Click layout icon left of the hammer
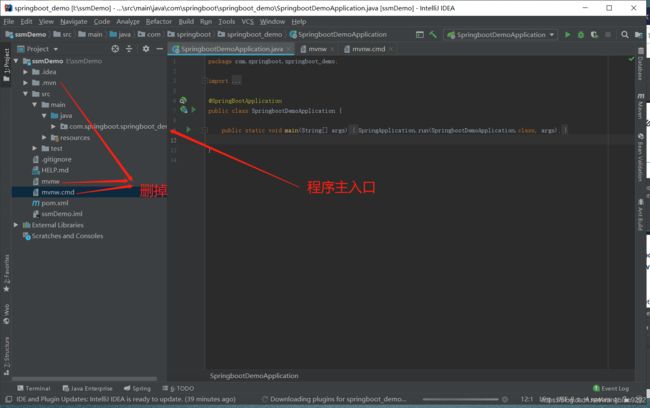The height and width of the screenshot is (408, 650). 420,35
